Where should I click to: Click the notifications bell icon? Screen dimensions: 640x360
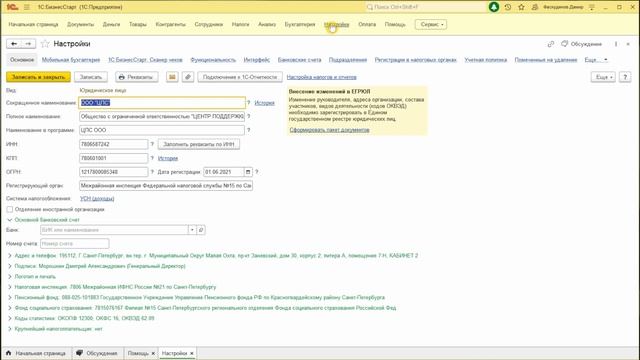[x=494, y=7]
